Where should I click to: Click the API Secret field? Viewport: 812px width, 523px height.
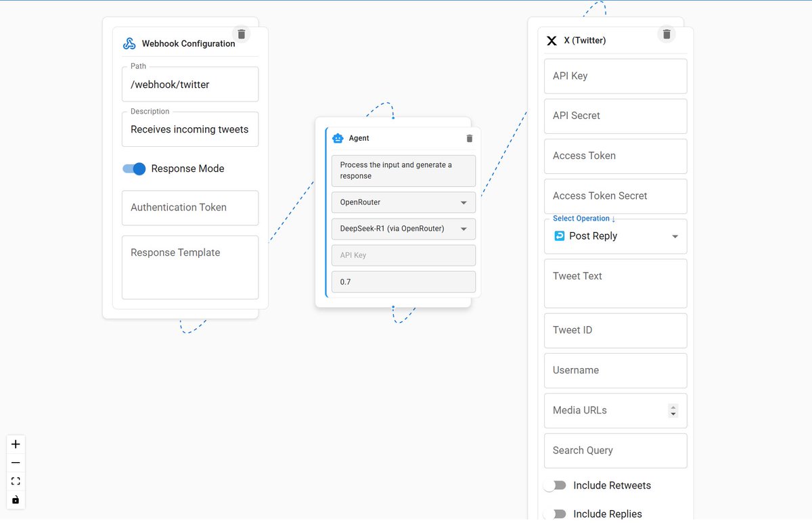pyautogui.click(x=616, y=116)
